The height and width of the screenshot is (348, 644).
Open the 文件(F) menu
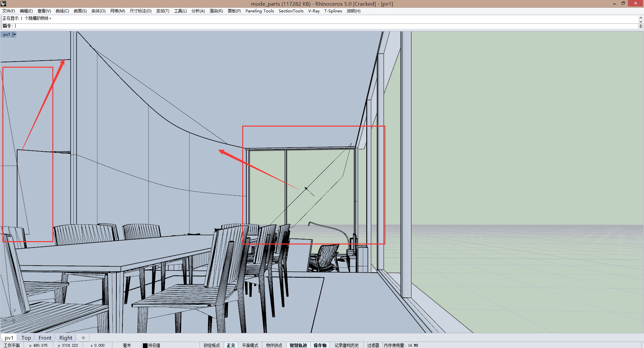[x=9, y=11]
